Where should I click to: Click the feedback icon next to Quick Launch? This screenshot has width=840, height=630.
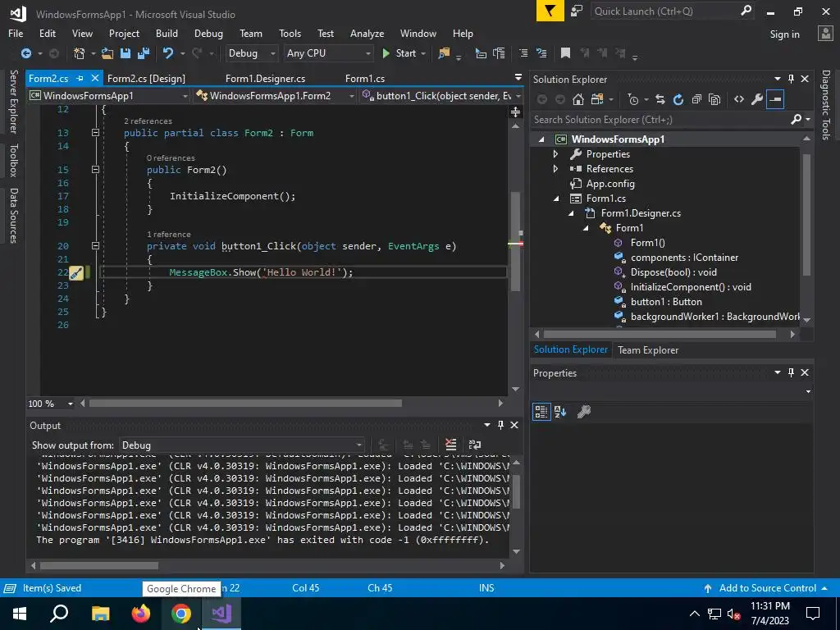point(577,11)
